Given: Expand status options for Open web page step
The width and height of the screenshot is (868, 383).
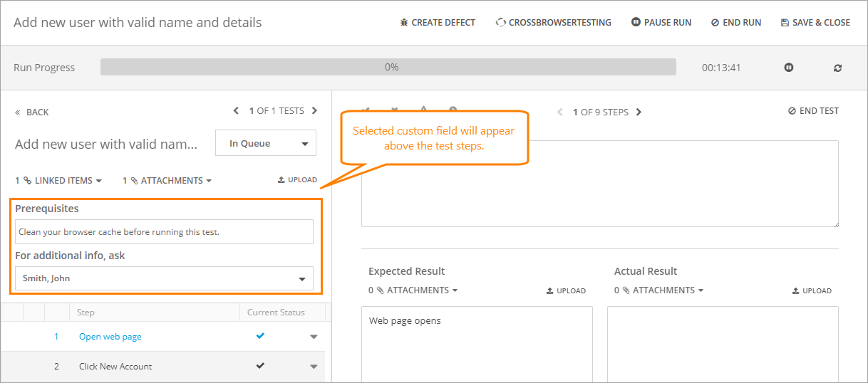Looking at the screenshot, I should coord(314,337).
